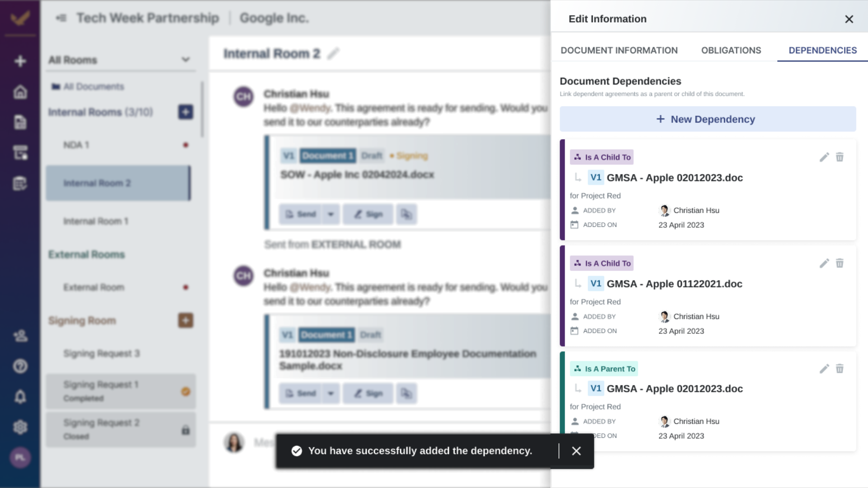868x488 pixels.
Task: Click the Tech Week Partnership title
Action: (x=148, y=18)
